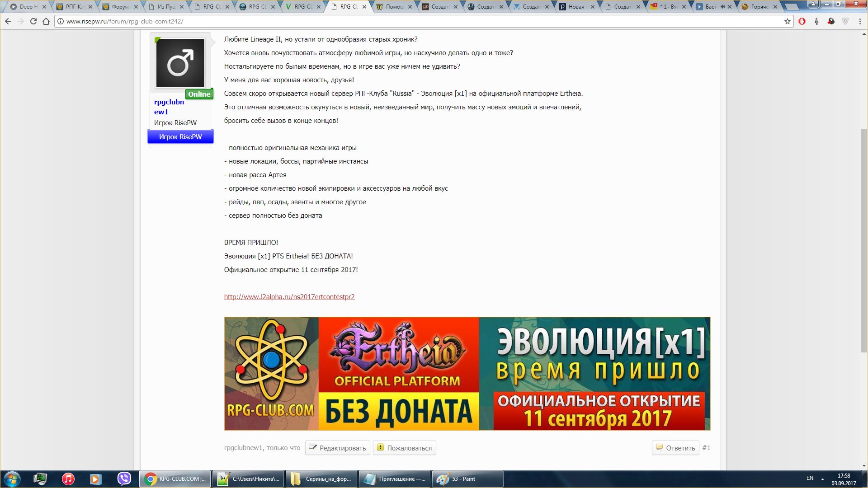
Task: Click the EN language indicator
Action: coord(810,478)
